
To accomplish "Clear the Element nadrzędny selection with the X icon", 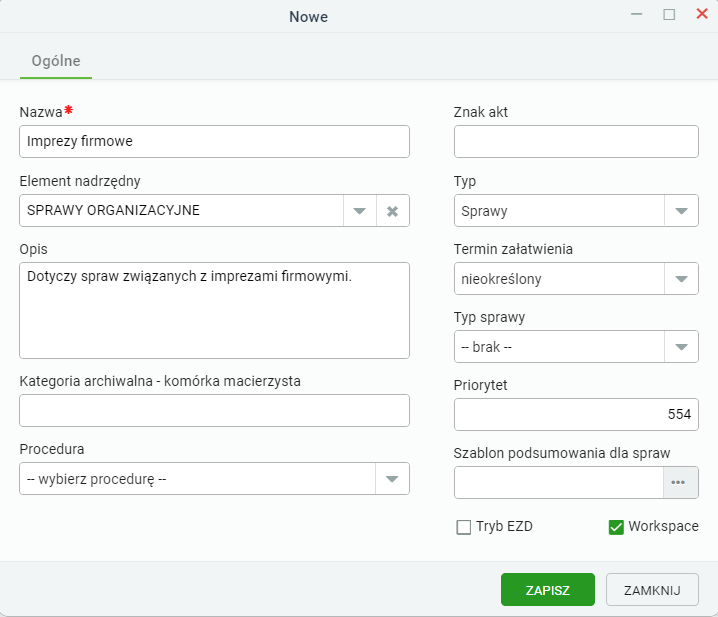I will pos(392,211).
